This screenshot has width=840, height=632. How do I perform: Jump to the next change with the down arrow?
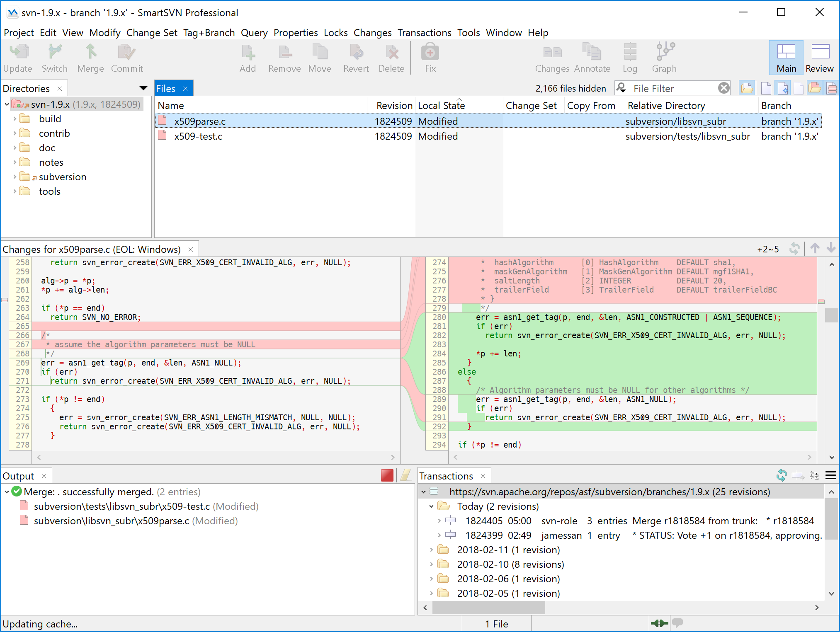click(x=831, y=249)
